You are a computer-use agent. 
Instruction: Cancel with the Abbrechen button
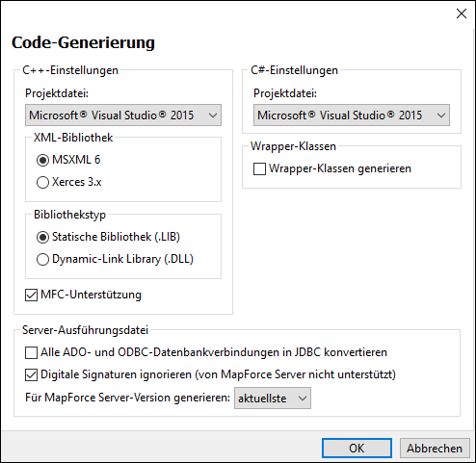coord(435,448)
